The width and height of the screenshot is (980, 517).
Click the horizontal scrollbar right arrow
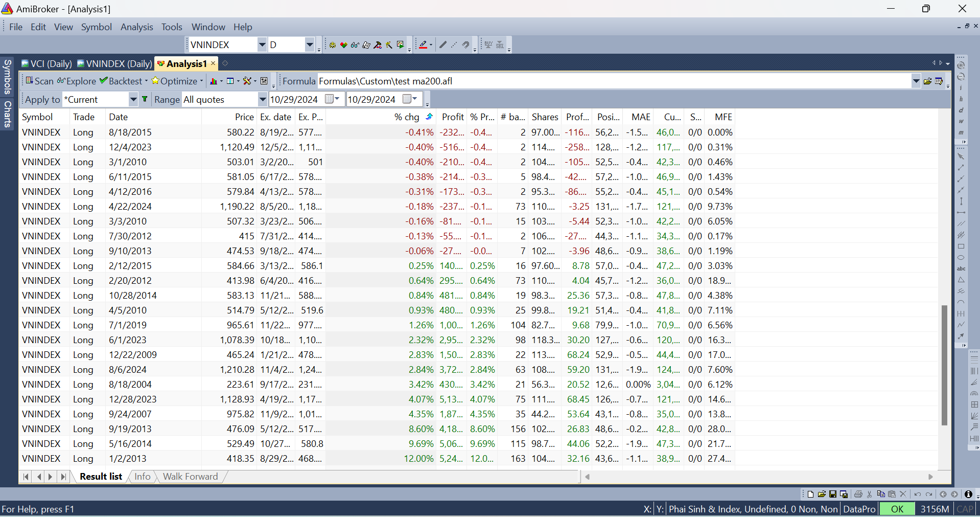930,477
